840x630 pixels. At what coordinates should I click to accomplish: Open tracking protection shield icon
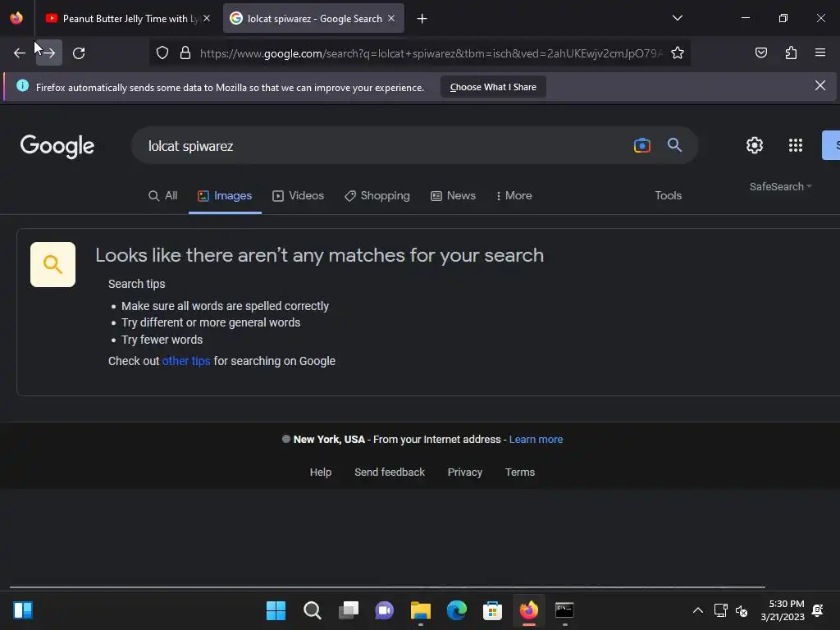click(162, 53)
